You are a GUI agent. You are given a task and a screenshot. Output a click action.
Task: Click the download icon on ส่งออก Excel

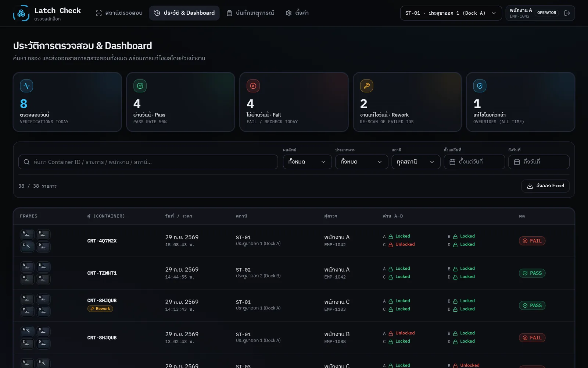[x=530, y=186]
